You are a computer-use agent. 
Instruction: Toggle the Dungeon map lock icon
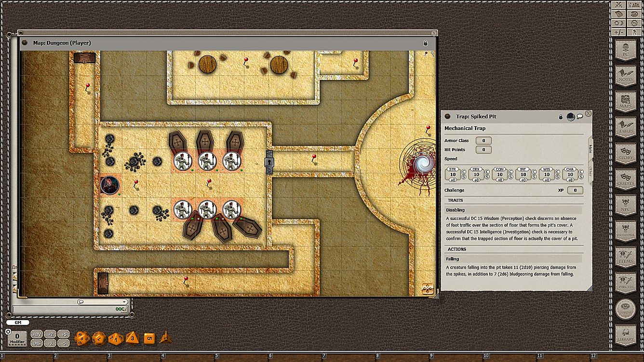tap(425, 43)
